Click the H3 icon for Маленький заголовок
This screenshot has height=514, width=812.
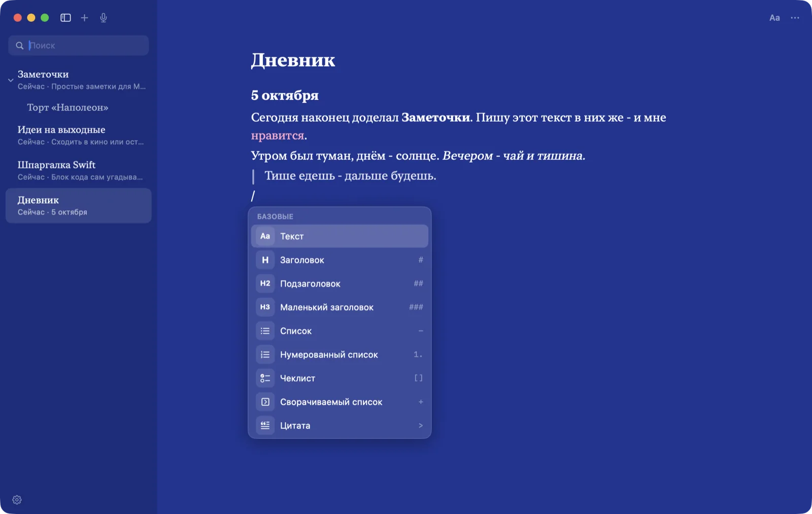(x=265, y=307)
